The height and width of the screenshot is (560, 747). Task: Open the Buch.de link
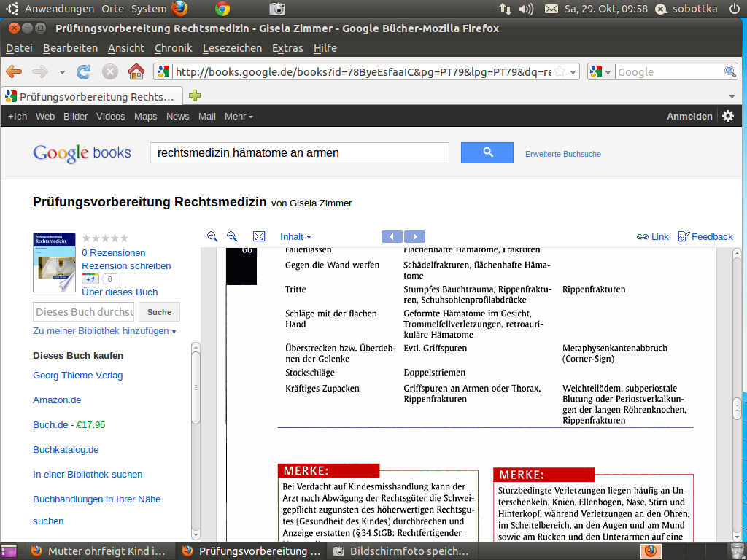[50, 425]
